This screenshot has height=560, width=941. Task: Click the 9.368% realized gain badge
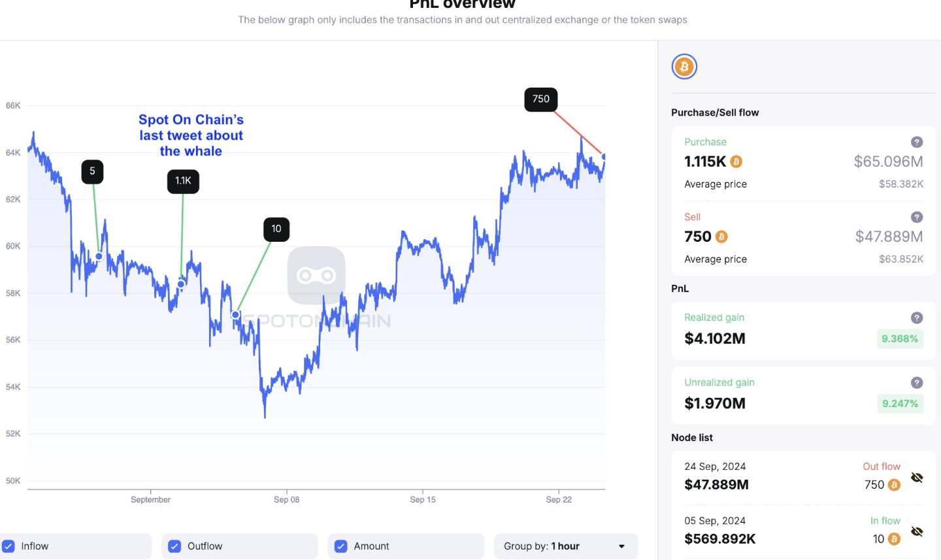pos(899,338)
